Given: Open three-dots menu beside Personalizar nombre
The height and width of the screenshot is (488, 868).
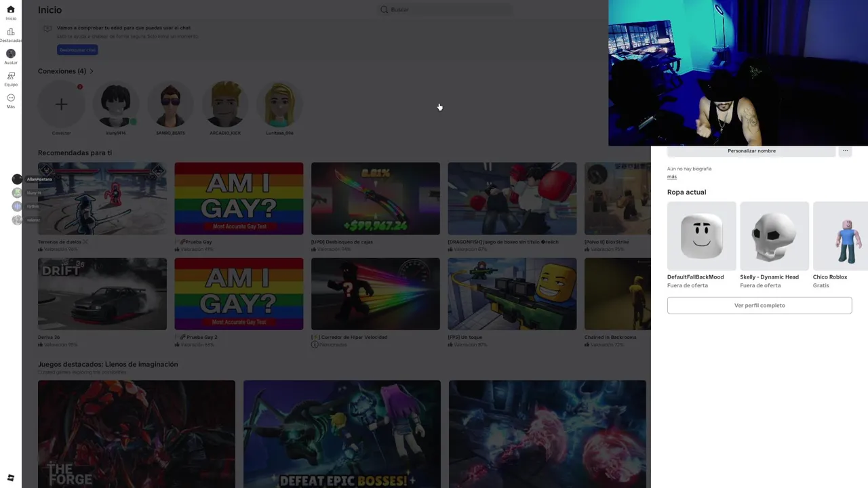Looking at the screenshot, I should click(845, 150).
